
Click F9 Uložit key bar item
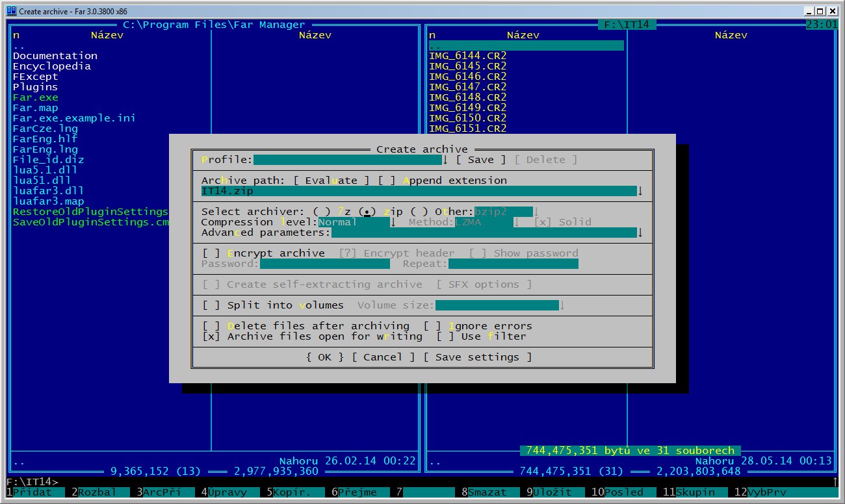[556, 492]
